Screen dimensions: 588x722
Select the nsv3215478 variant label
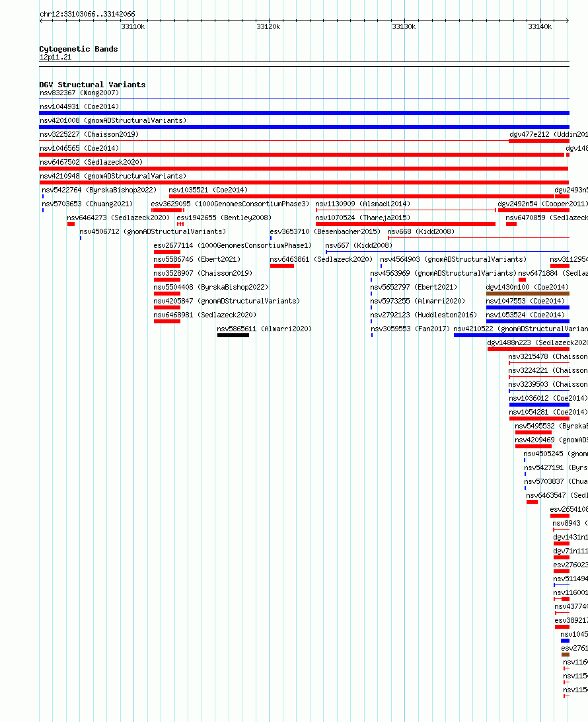[x=548, y=356]
